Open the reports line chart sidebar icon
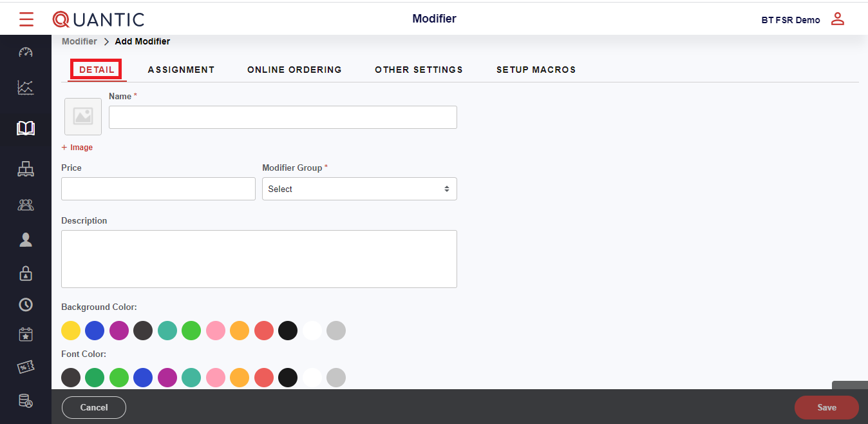The width and height of the screenshot is (868, 424). click(26, 88)
